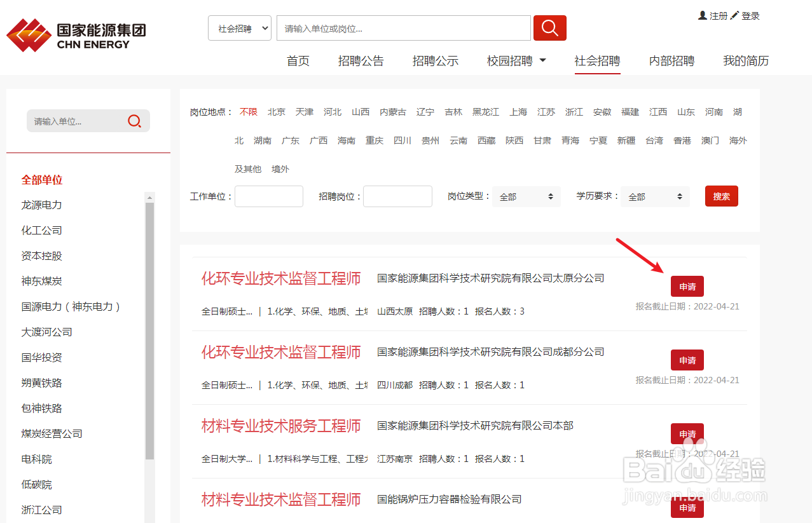This screenshot has width=812, height=523.
Task: Select 海外 in the location filter
Action: click(x=737, y=140)
